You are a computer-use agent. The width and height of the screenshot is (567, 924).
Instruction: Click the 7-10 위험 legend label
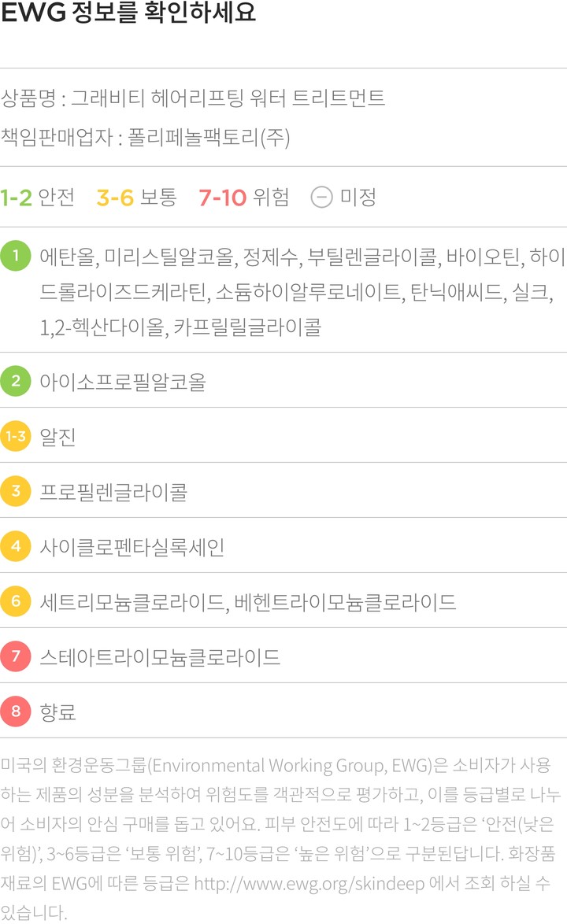[x=244, y=197]
